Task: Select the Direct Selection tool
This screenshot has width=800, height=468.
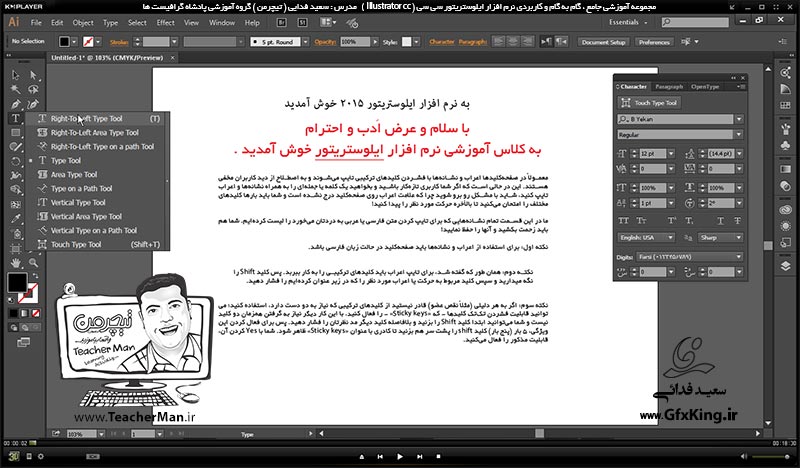Action: tap(33, 75)
